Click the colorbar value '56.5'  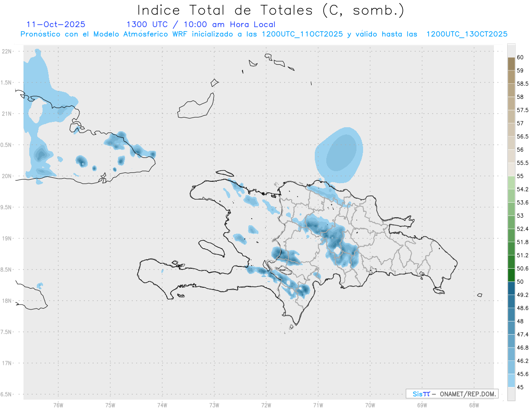point(523,137)
